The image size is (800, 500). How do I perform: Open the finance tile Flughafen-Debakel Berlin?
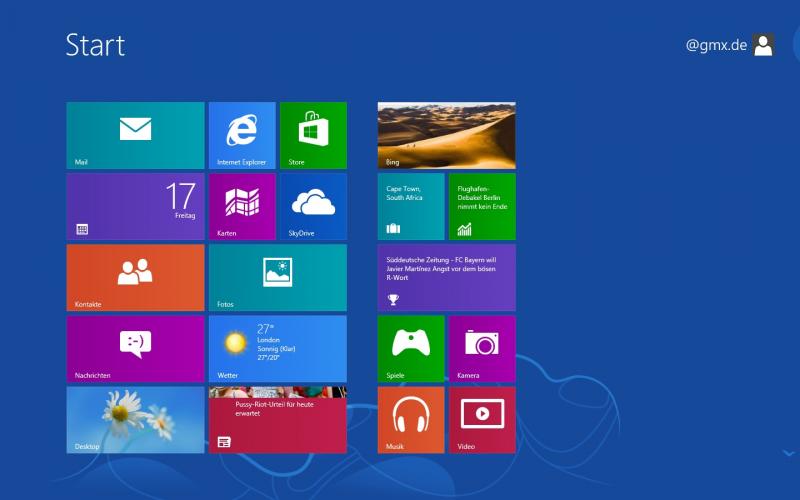[x=482, y=207]
